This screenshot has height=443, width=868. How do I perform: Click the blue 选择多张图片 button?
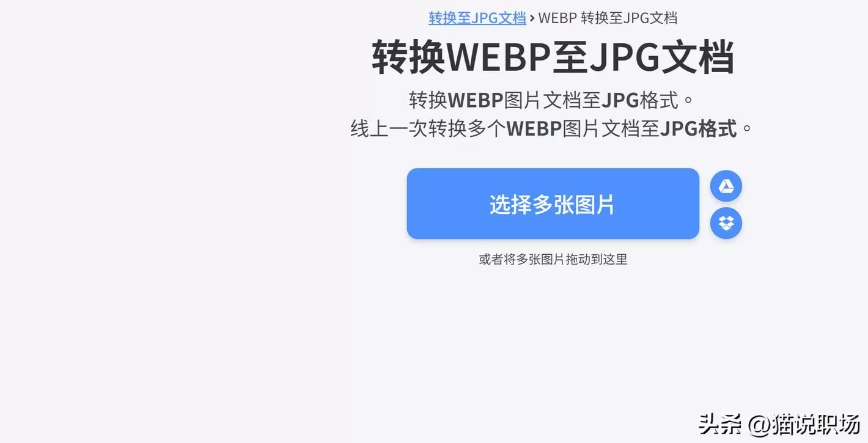[553, 203]
